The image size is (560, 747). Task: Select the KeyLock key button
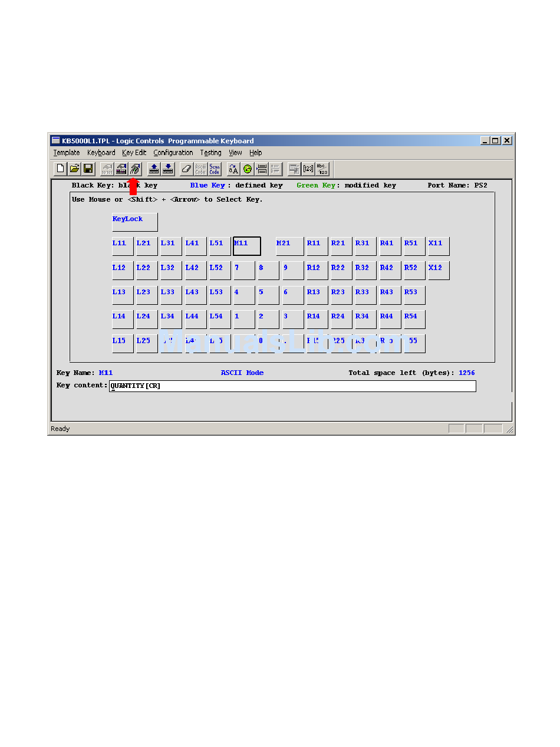pos(135,222)
